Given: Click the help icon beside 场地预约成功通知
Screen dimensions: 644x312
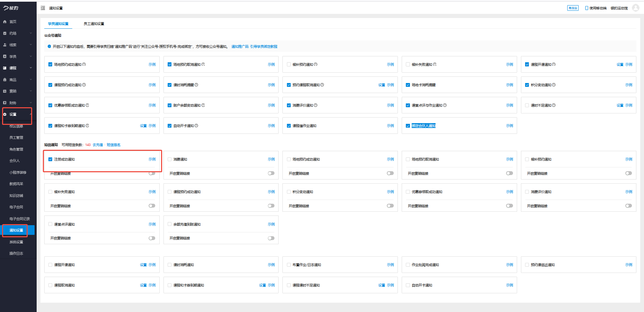Looking at the screenshot, I should point(84,64).
